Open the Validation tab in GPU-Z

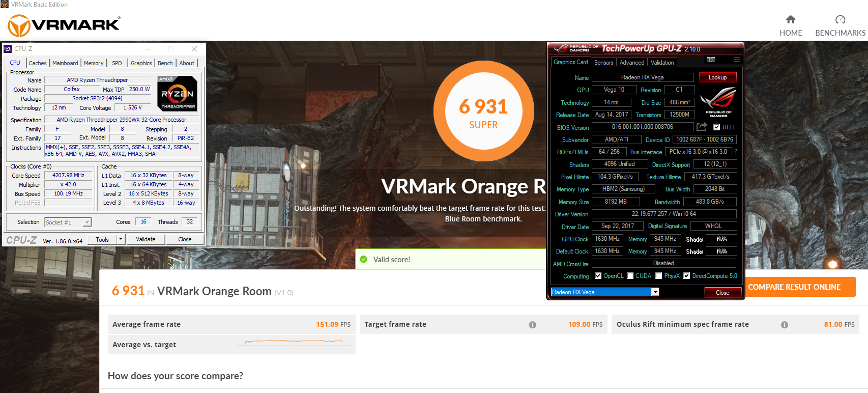[662, 63]
